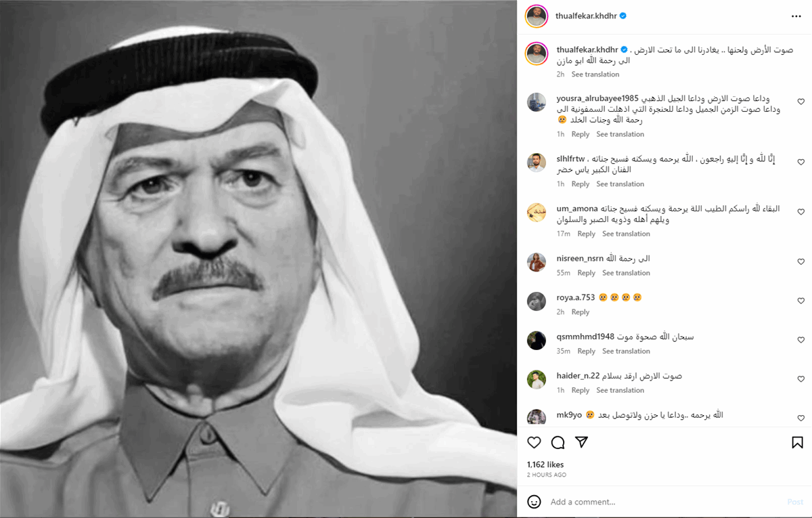
Task: See translation of the post caption
Action: (x=595, y=74)
